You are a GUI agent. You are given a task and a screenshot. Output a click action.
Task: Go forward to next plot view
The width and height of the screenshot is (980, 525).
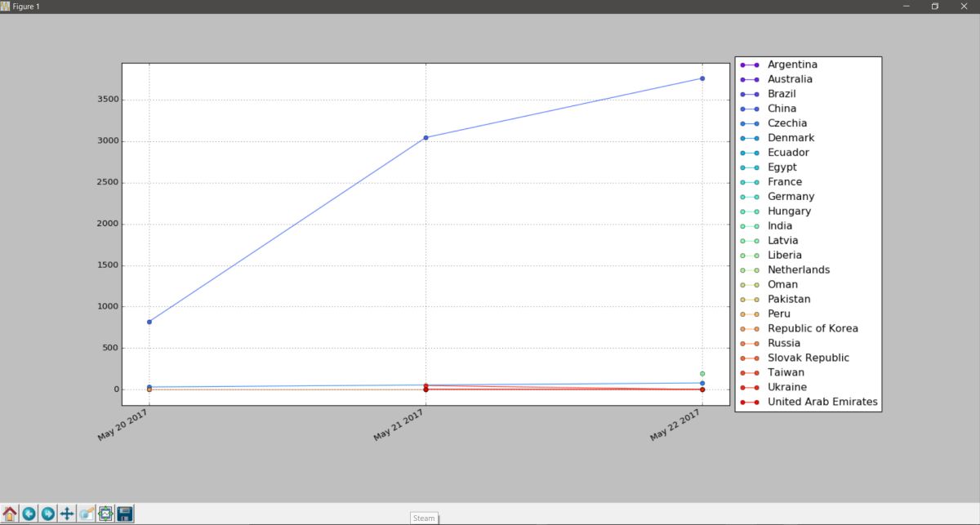[x=48, y=514]
